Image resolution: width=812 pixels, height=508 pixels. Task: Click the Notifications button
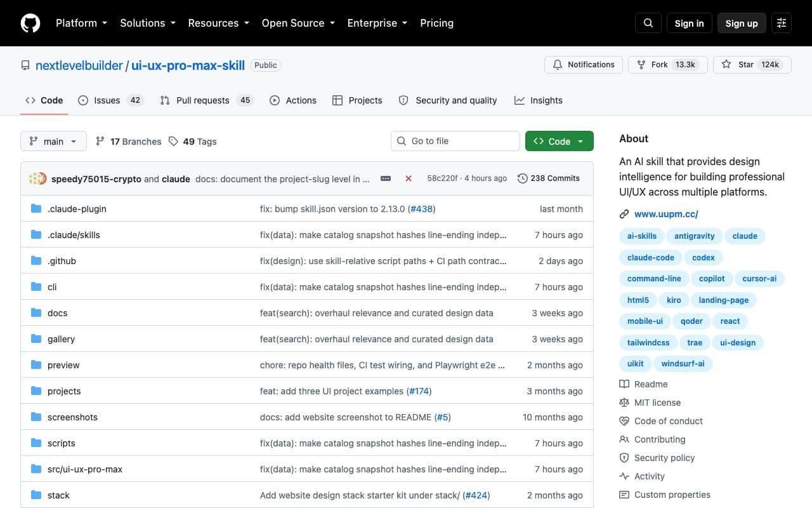coord(584,64)
